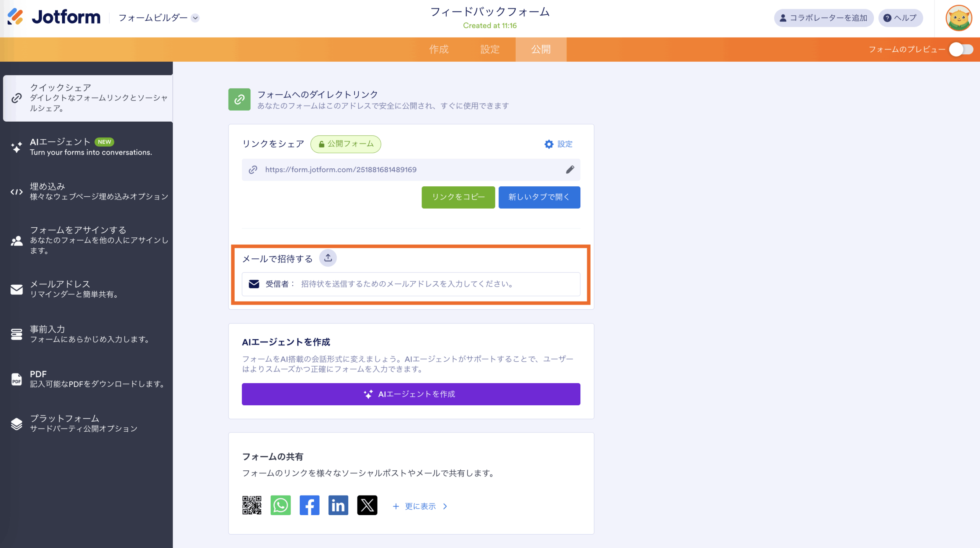Click the 公開フォーム status badge
Image resolution: width=980 pixels, height=548 pixels.
tap(346, 144)
